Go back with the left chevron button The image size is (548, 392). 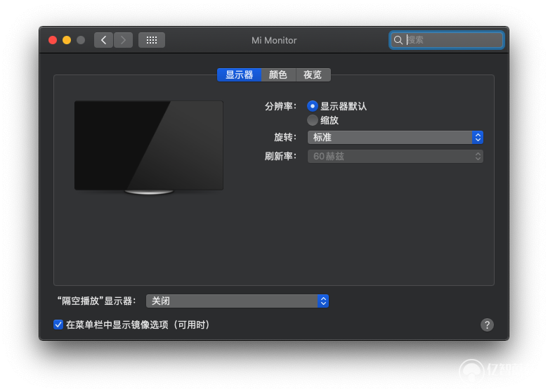tap(103, 40)
